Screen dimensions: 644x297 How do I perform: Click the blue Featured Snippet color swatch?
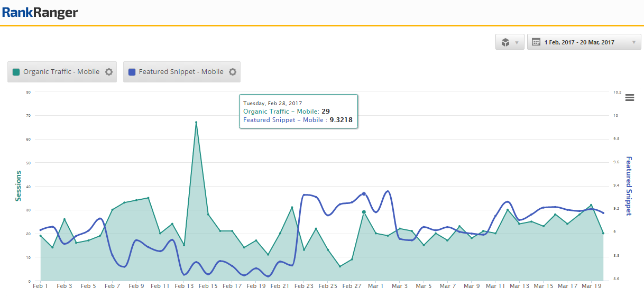[x=132, y=72]
